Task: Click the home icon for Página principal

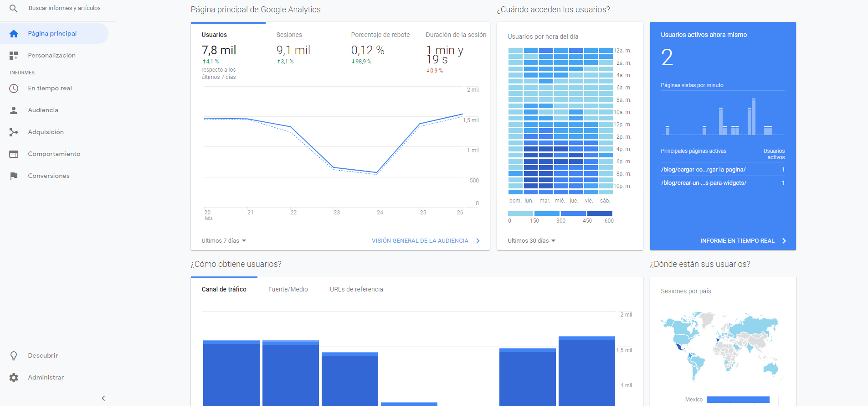Action: tap(14, 34)
